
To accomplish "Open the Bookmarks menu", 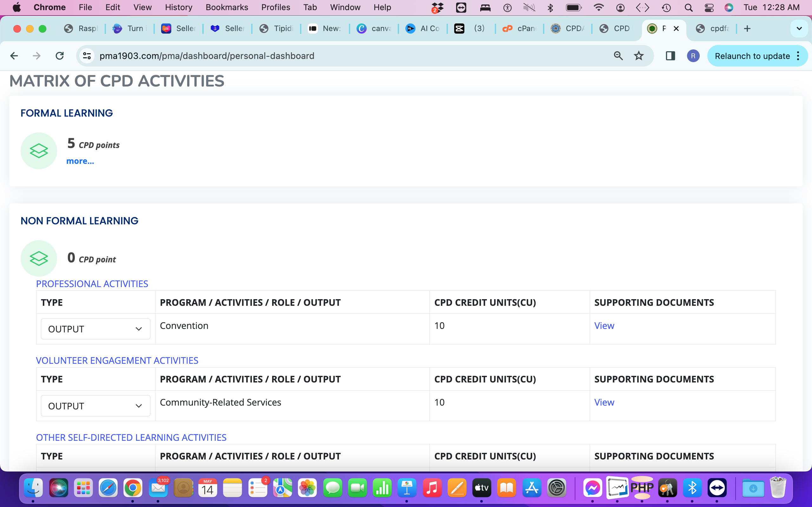I will 227,7.
